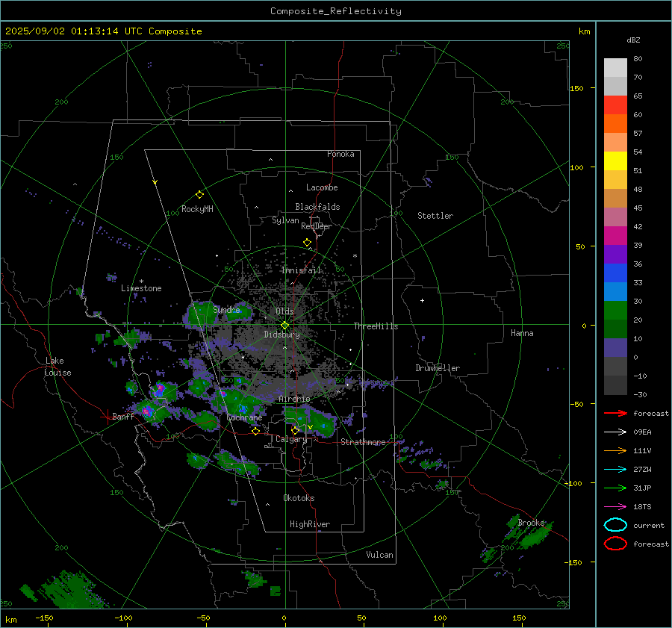Click the Sylvan label
Screen dimensions: 672x628
(x=285, y=221)
